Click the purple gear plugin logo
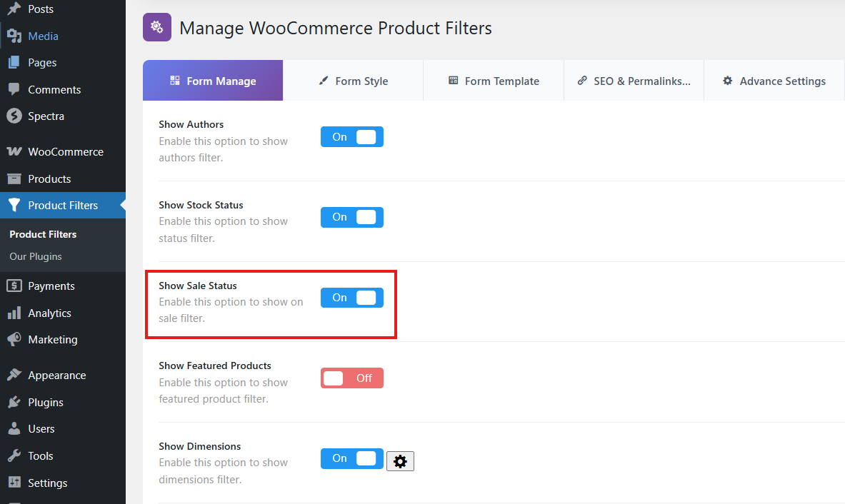Image resolution: width=845 pixels, height=504 pixels. [157, 27]
